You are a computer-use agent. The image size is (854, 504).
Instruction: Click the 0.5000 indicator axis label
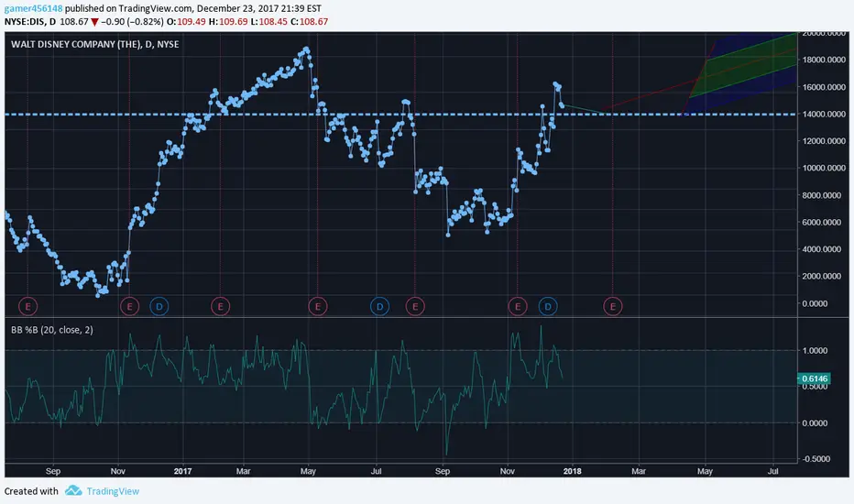(815, 387)
